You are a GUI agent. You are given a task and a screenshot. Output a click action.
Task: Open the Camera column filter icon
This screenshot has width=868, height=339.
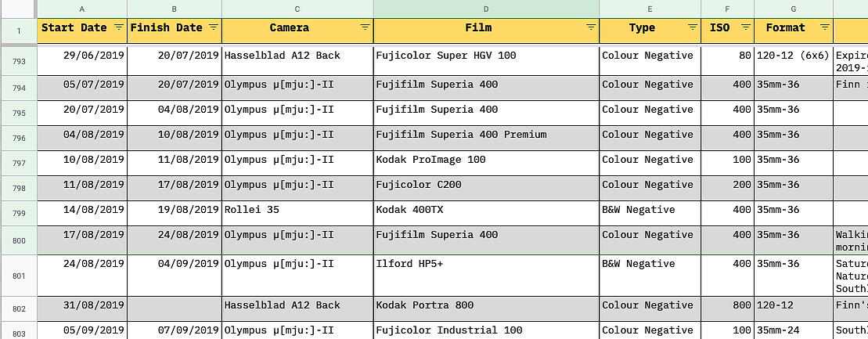365,27
